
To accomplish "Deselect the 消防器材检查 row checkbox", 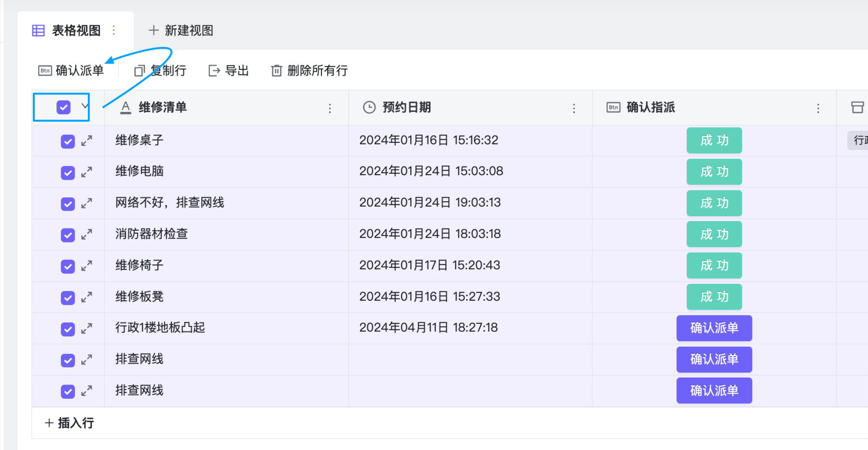I will pos(68,235).
